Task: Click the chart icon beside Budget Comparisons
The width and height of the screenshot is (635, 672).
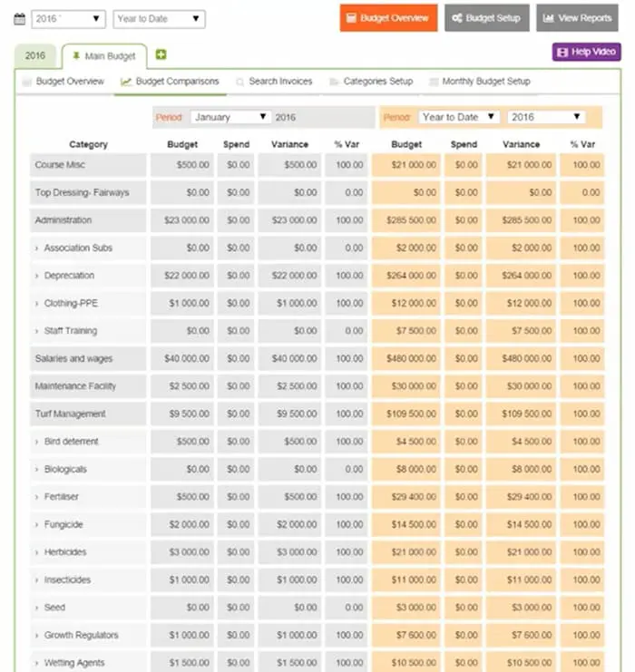Action: point(126,82)
